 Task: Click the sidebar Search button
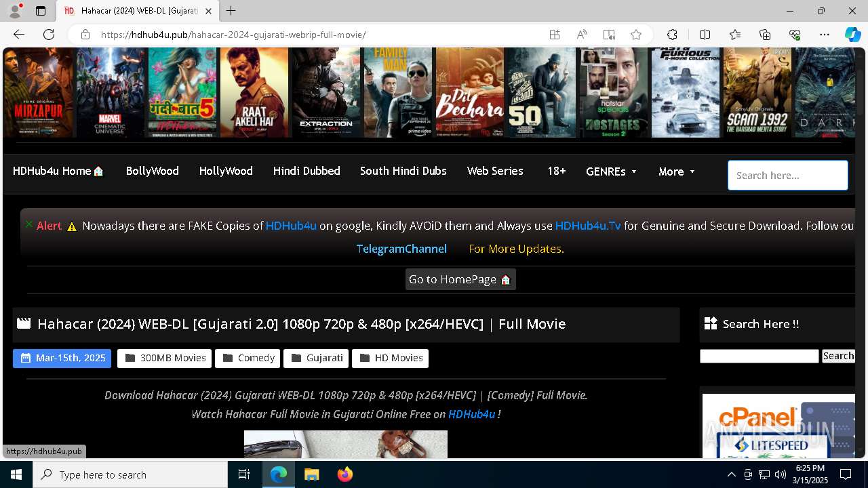point(838,356)
